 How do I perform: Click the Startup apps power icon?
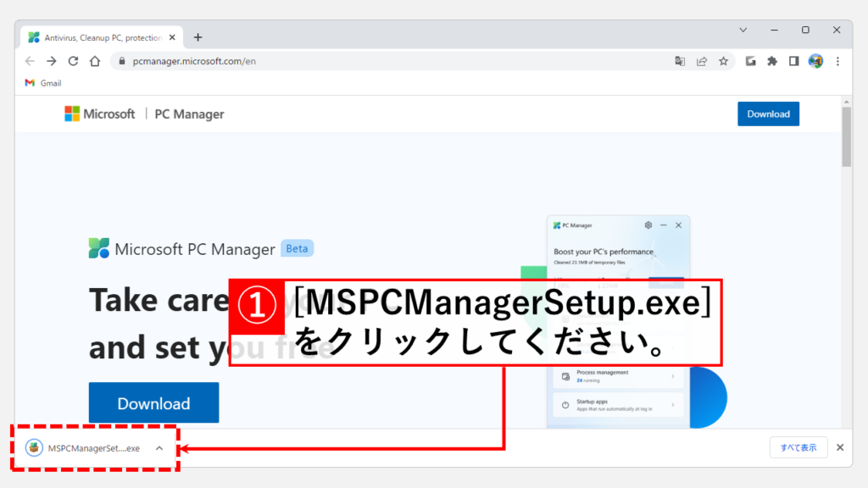tap(565, 405)
